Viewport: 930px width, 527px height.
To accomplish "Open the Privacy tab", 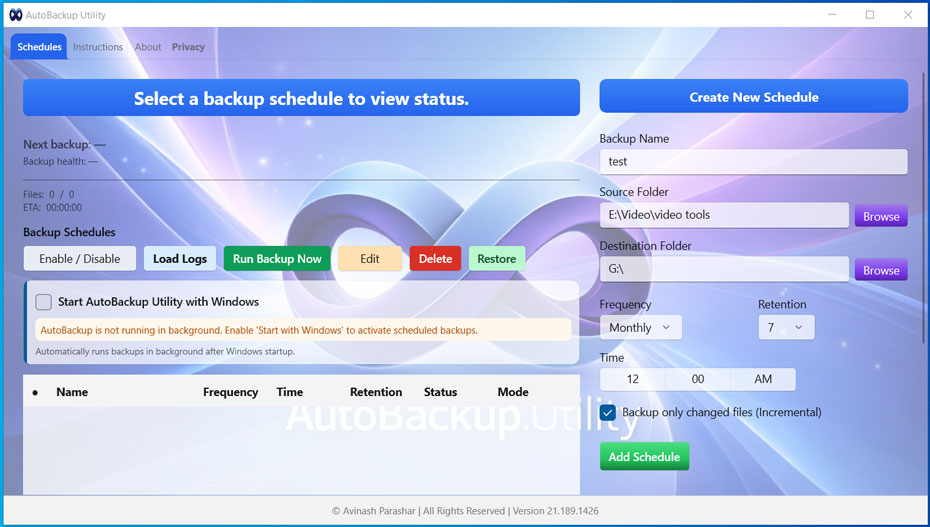I will (x=188, y=47).
